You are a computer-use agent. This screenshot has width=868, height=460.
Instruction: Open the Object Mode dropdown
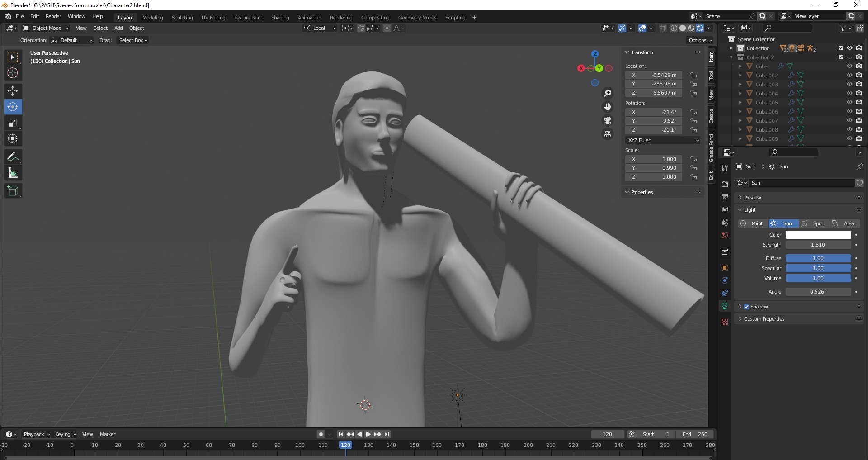click(x=46, y=28)
